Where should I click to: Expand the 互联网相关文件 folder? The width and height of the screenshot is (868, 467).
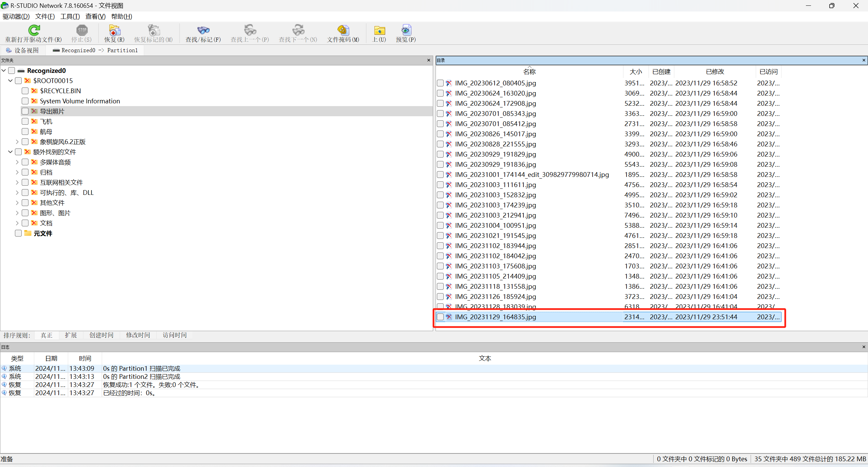point(17,182)
